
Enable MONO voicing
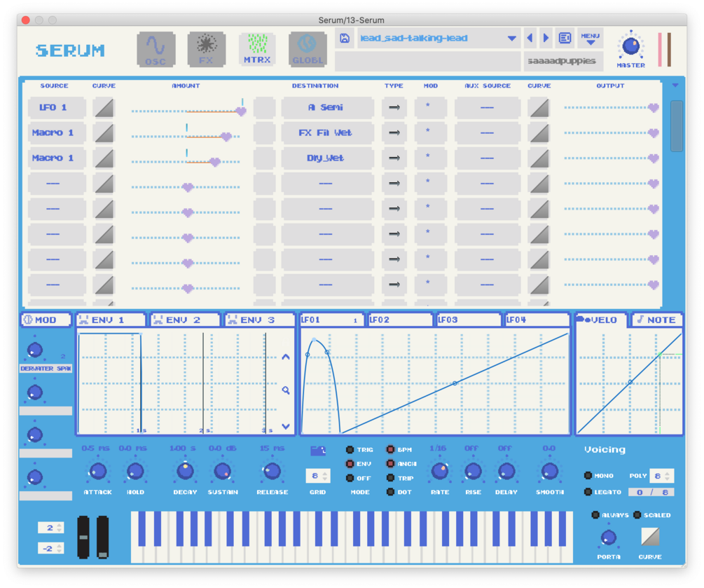tap(588, 476)
